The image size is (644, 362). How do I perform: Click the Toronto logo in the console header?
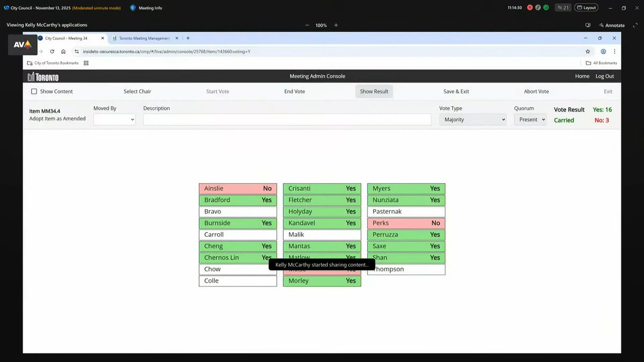pos(43,76)
